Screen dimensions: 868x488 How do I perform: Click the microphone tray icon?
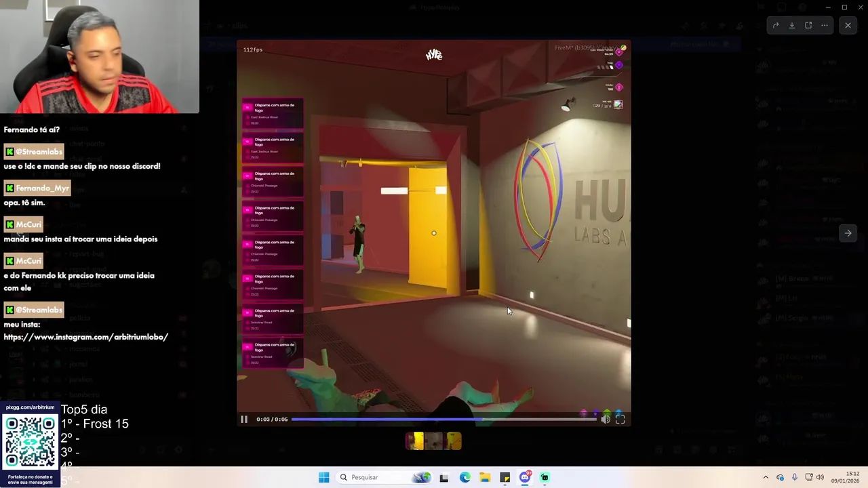click(795, 477)
